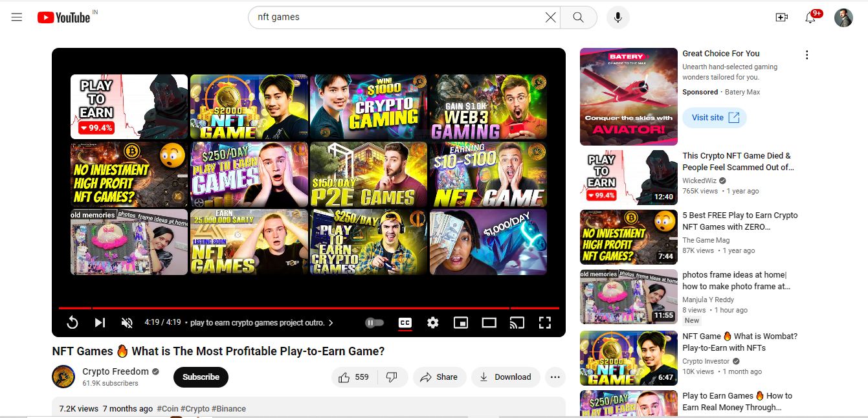Clear the search box text
Viewport: 868px width, 418px height.
[550, 17]
